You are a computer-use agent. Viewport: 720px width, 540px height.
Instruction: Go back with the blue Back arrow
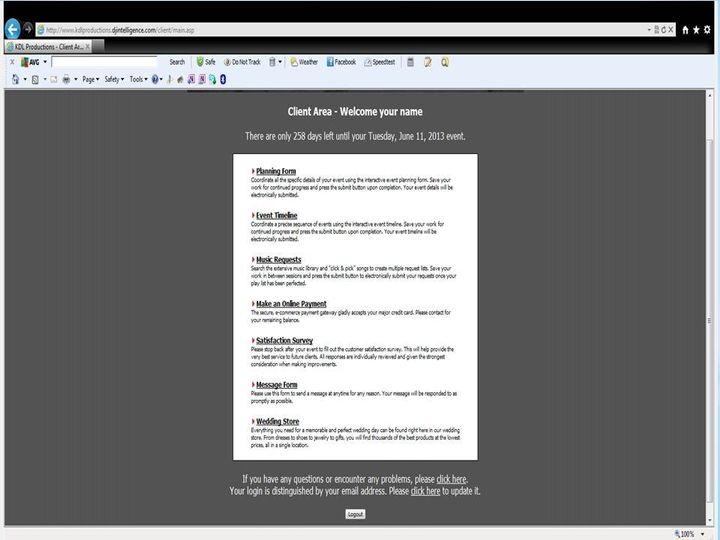pyautogui.click(x=13, y=29)
